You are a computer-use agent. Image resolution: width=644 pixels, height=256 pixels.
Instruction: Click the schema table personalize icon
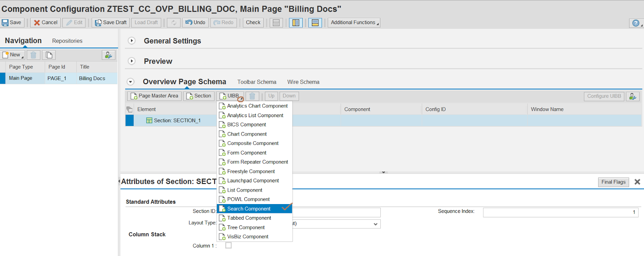(633, 96)
